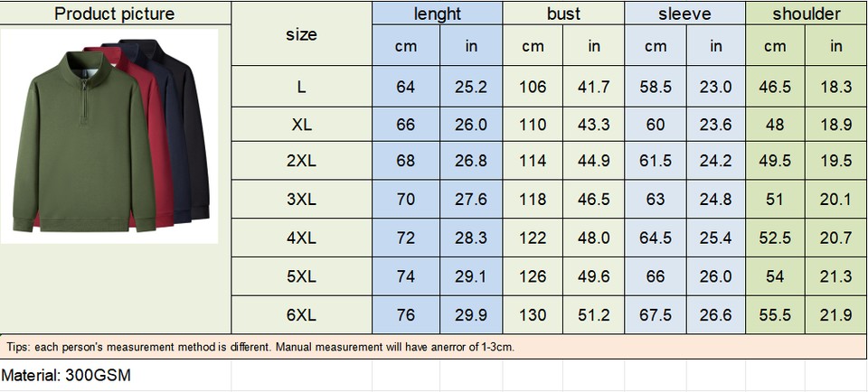The image size is (868, 392).
Task: Select the "shoulder" column header
Action: 807,14
